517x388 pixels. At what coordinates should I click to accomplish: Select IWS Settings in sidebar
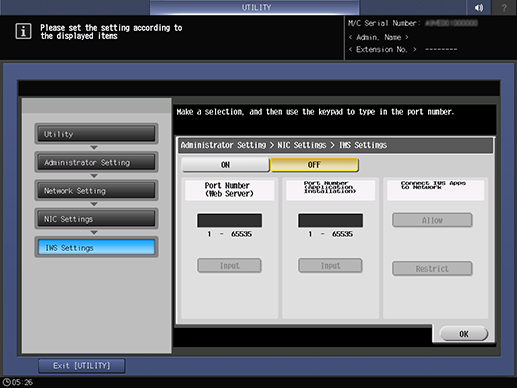point(96,247)
